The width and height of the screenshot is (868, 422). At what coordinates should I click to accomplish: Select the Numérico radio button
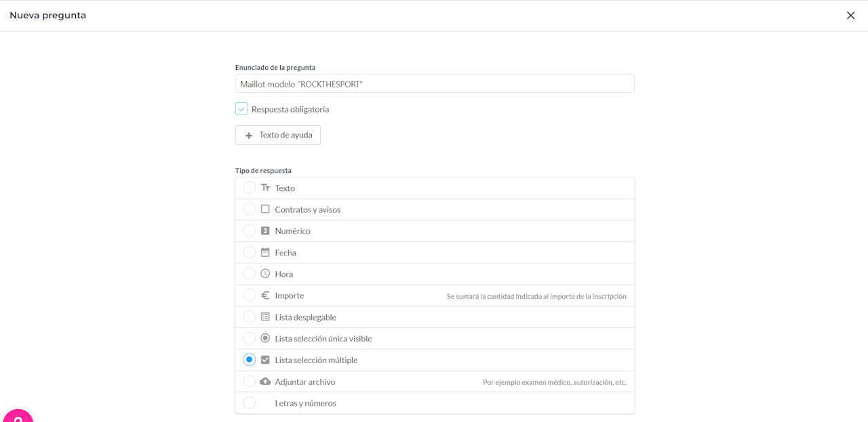coord(250,230)
